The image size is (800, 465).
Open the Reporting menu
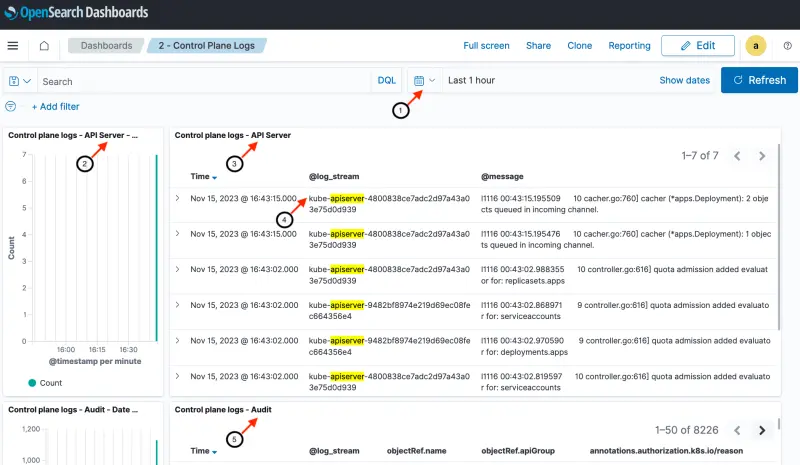click(629, 46)
